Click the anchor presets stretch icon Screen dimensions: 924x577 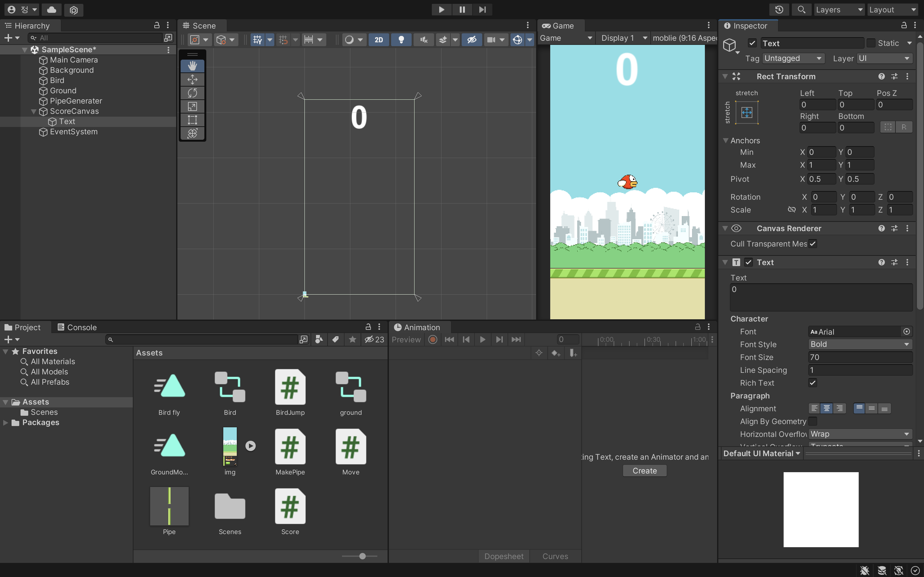point(747,112)
